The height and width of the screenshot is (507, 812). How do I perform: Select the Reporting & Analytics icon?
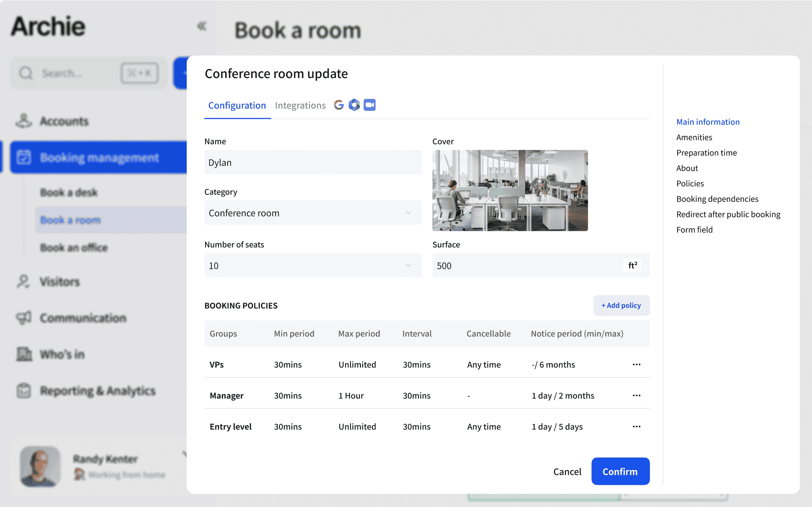point(24,390)
